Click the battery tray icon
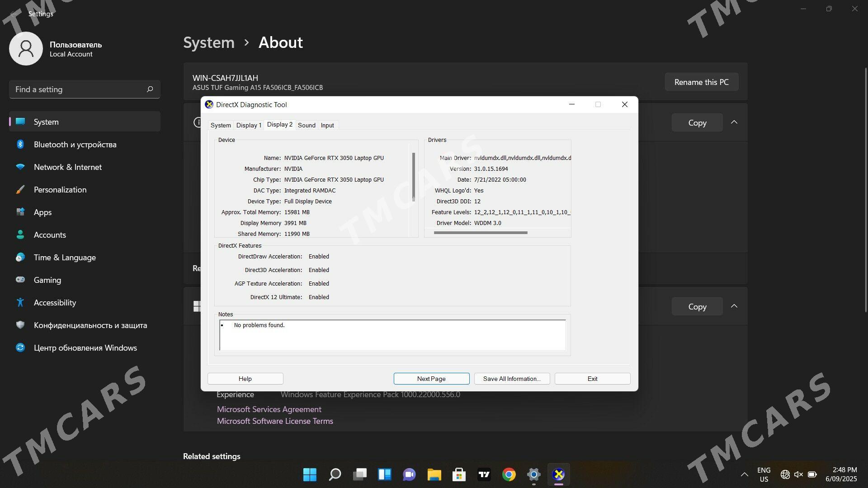Screen dimensions: 868x488 (x=812, y=474)
